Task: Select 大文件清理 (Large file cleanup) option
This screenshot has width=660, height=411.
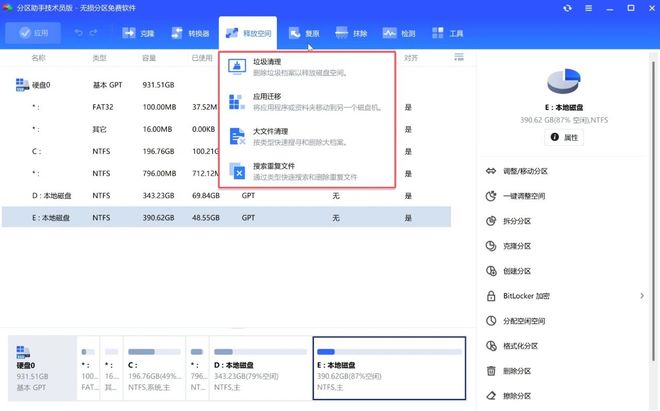Action: (x=307, y=137)
